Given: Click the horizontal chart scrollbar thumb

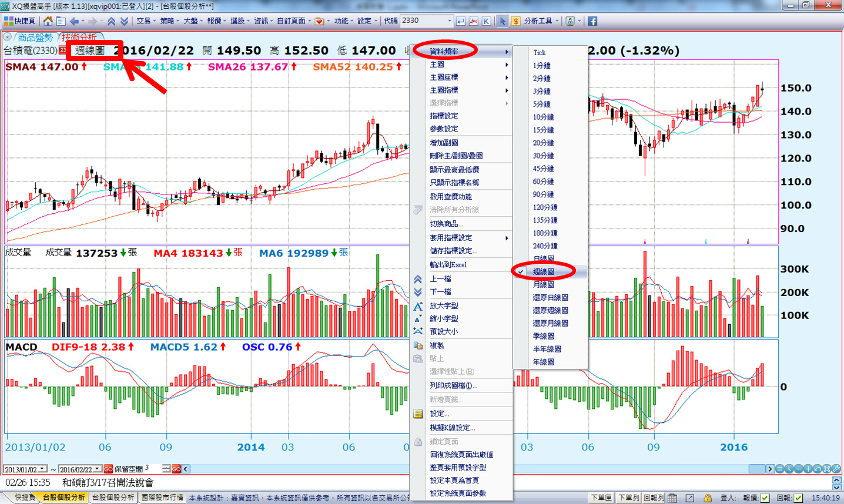Looking at the screenshot, I should (x=757, y=469).
